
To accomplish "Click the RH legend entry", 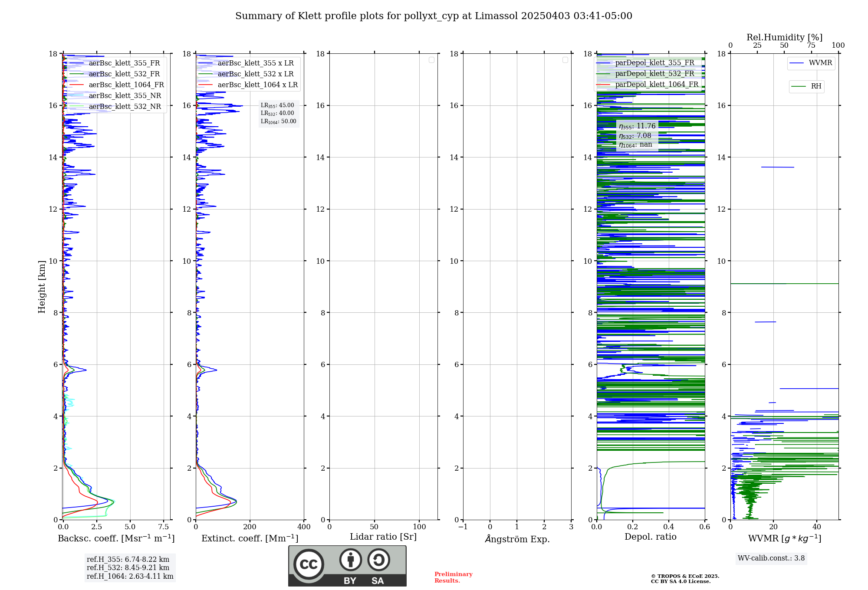I will point(816,86).
